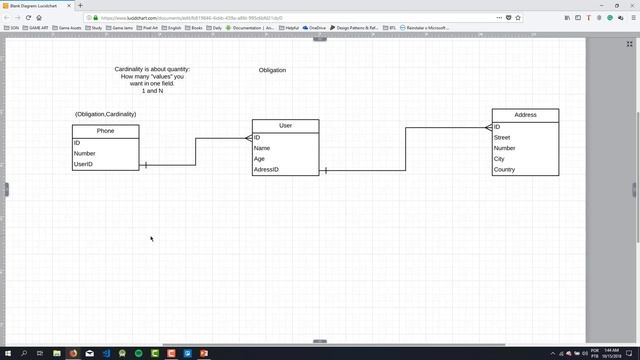640x360 pixels.
Task: Open Task View on the taskbar
Action: [x=40, y=353]
